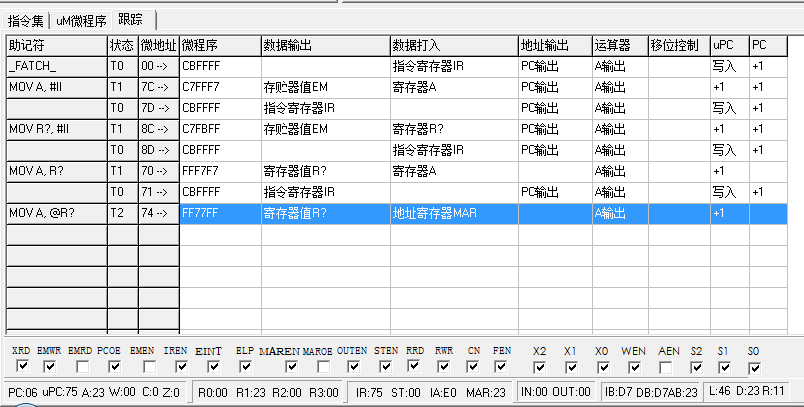Select the MOV A, #II row
This screenshot has width=804, height=407.
[56, 87]
